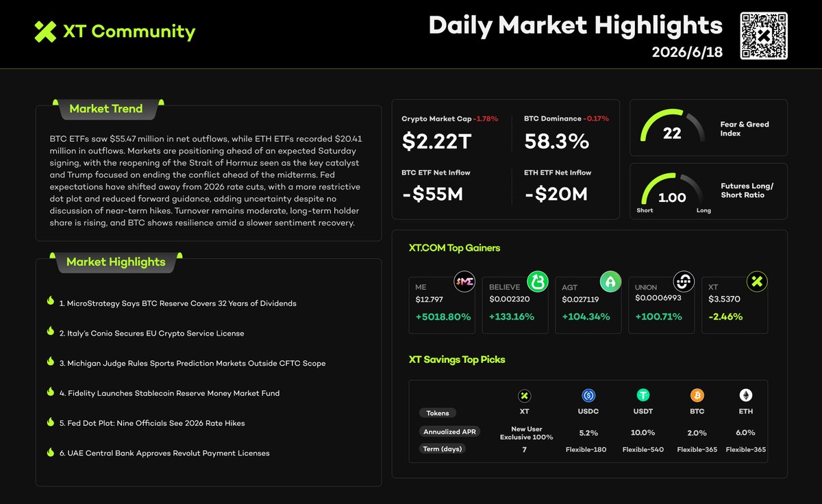Click the Futures Long/Short Ratio gauge
Screen dimensions: 822x504
(672, 192)
